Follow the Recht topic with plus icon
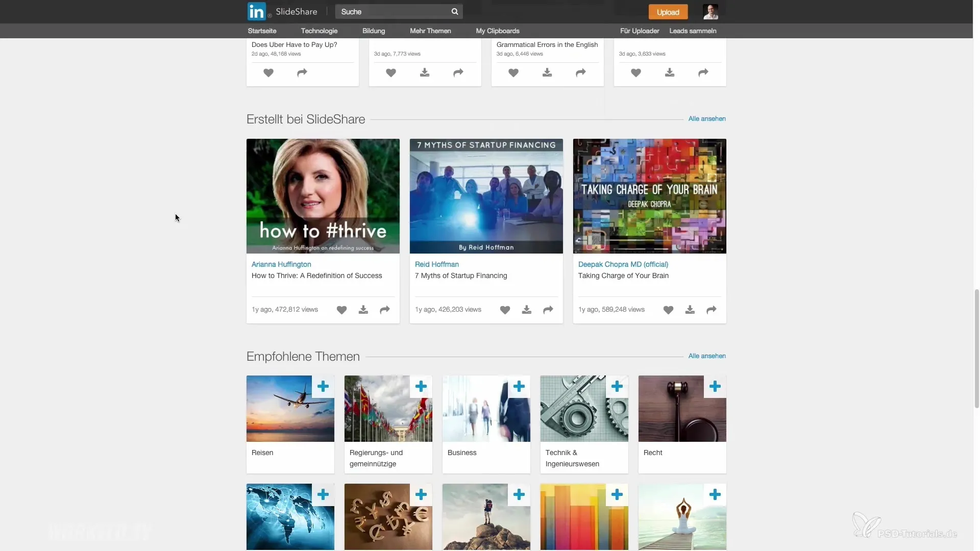The width and height of the screenshot is (980, 551). 715,387
